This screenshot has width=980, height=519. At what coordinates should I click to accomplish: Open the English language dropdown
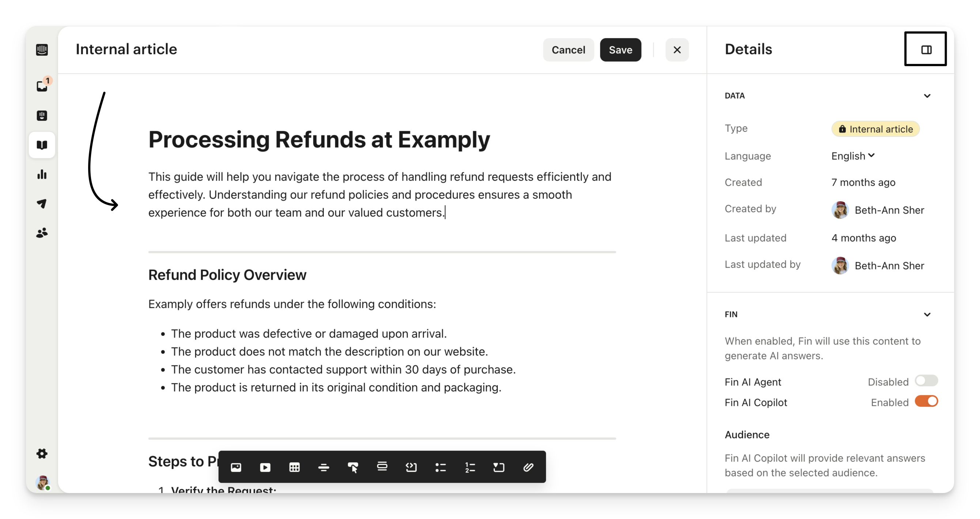[853, 156]
